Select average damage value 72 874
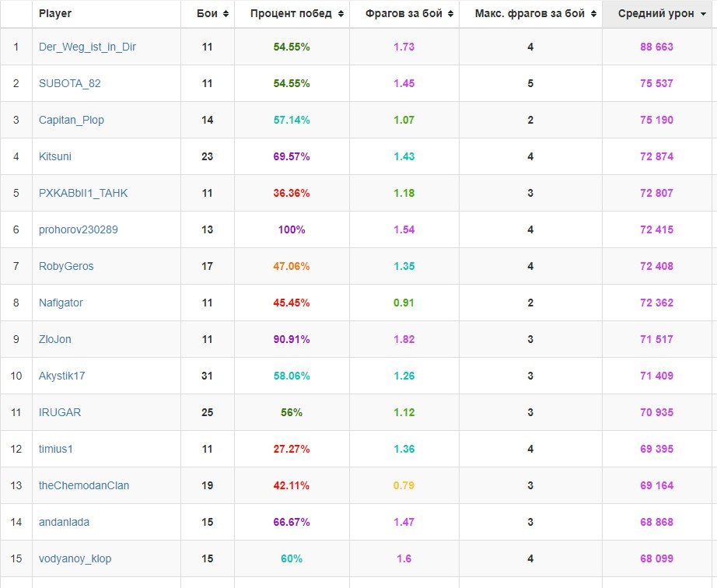Image resolution: width=717 pixels, height=588 pixels. pyautogui.click(x=656, y=157)
